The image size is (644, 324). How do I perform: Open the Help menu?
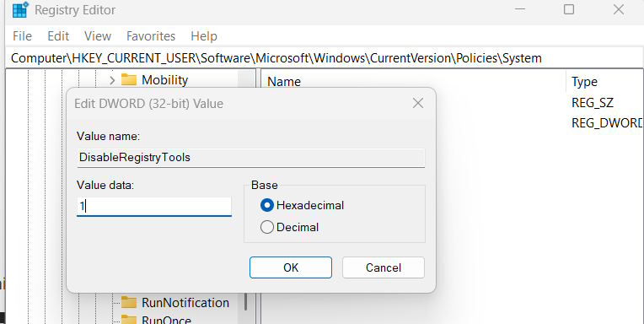204,36
